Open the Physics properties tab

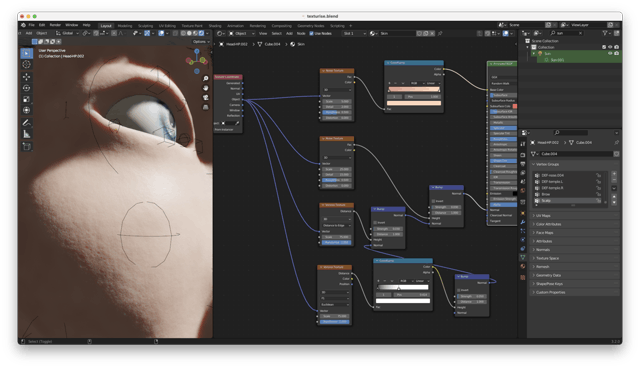pos(523,240)
